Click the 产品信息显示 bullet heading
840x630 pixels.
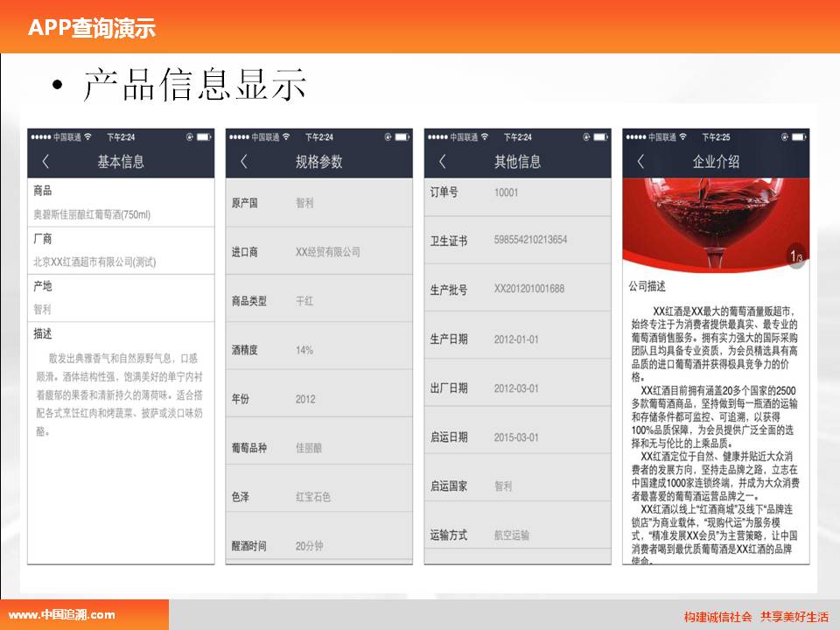tap(194, 85)
